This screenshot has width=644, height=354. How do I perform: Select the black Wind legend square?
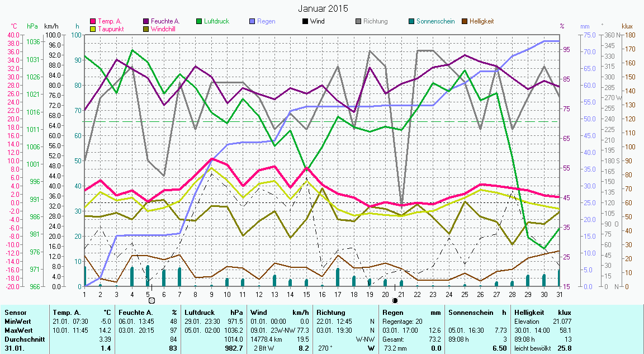point(305,21)
